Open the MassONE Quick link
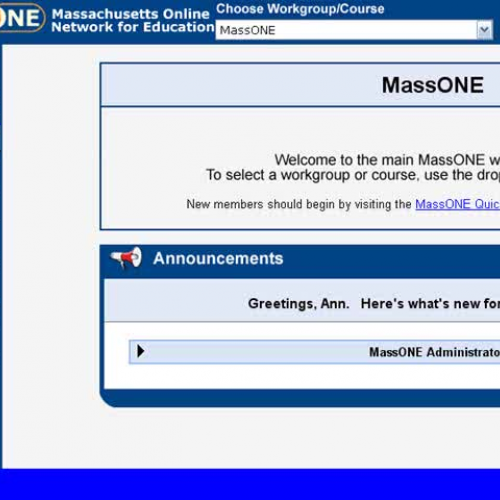This screenshot has height=500, width=500. coord(457,204)
